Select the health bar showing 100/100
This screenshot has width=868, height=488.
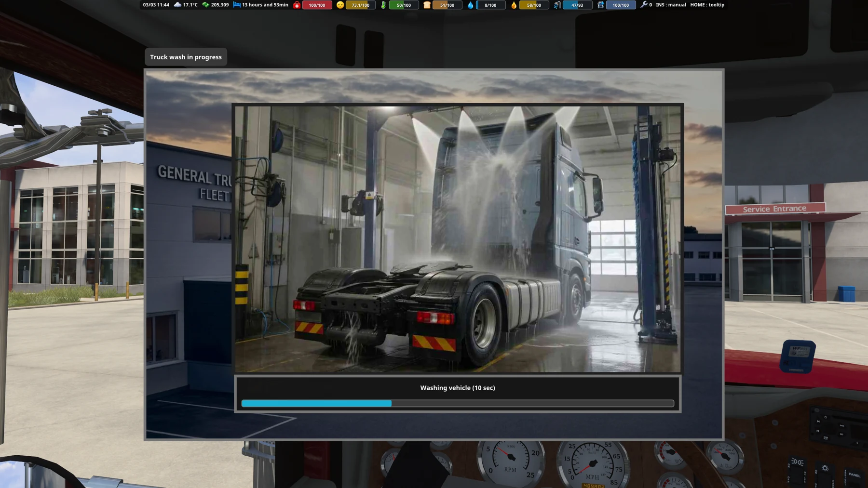pyautogui.click(x=317, y=5)
